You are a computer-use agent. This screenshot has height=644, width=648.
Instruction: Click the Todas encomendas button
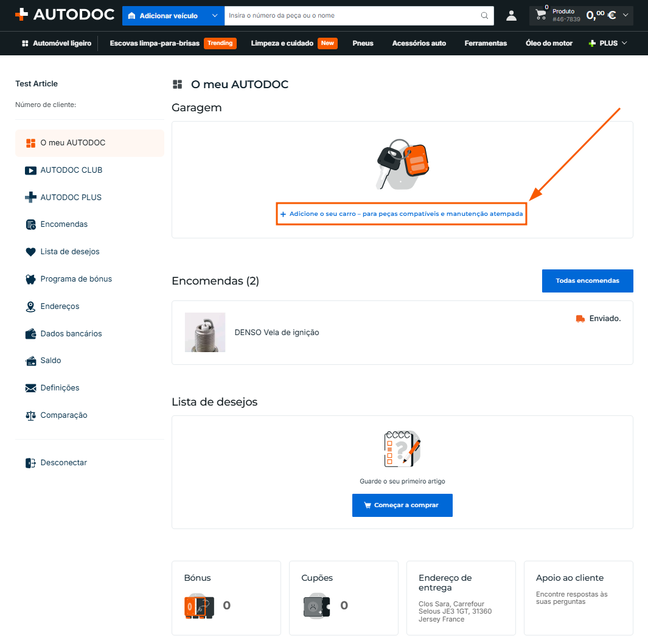tap(587, 281)
